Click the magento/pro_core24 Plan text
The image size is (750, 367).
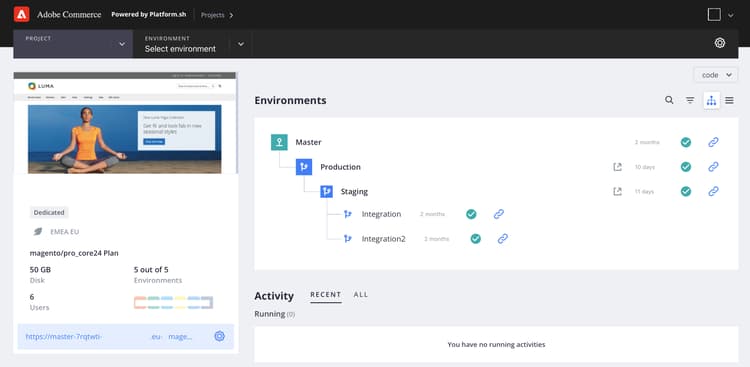[x=74, y=253]
